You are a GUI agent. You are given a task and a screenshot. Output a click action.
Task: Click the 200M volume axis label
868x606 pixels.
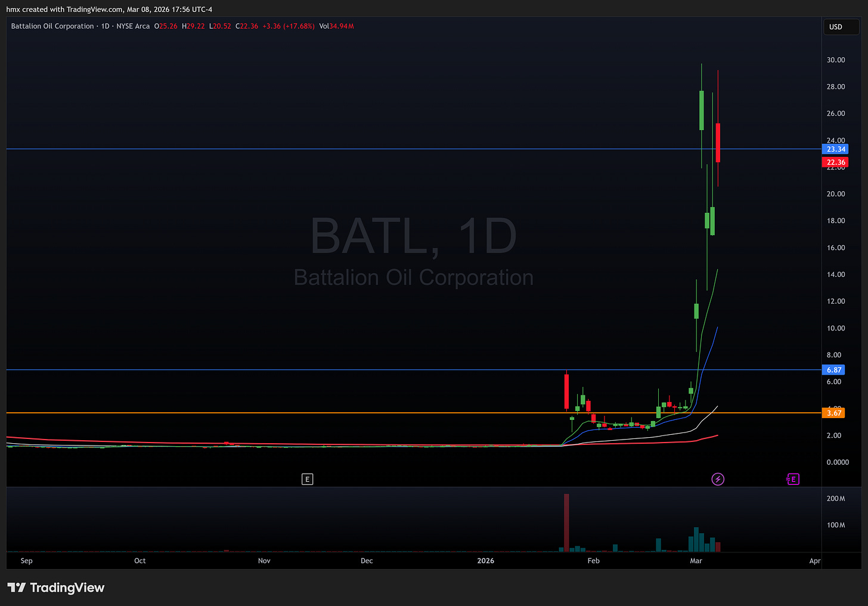pyautogui.click(x=836, y=499)
